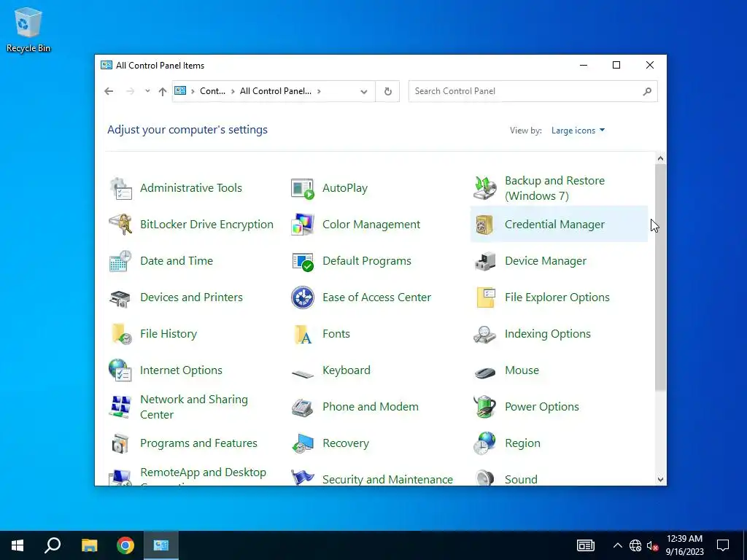Expand the address bar history dropdown
This screenshot has width=747, height=560.
[x=364, y=91]
